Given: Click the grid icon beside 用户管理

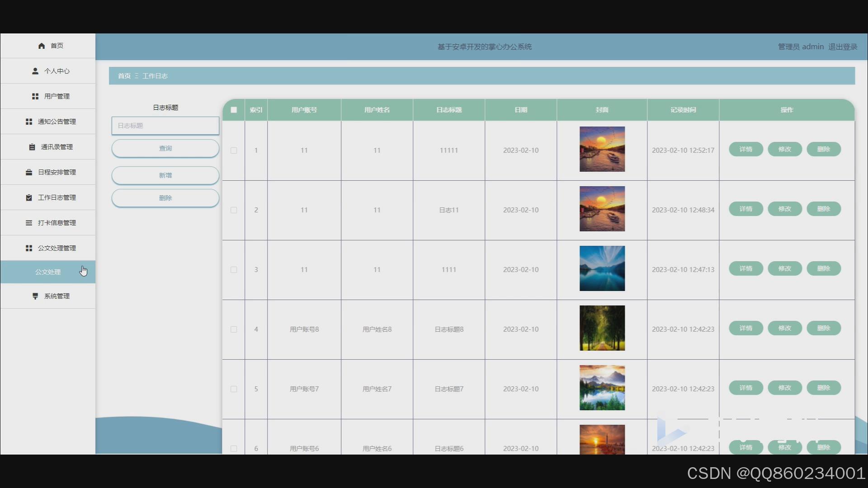Looking at the screenshot, I should (35, 96).
